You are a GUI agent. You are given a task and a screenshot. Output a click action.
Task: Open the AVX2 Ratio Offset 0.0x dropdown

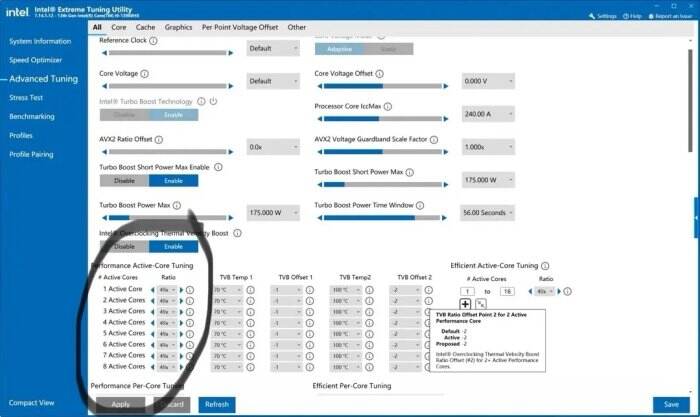click(273, 147)
